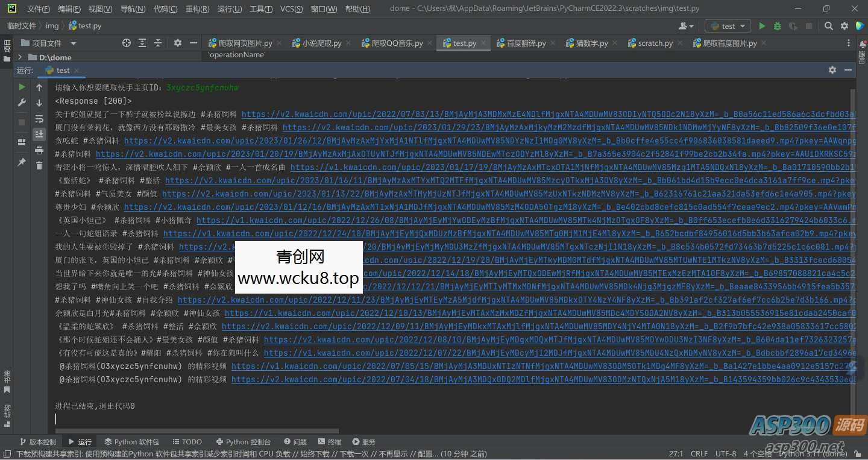The height and width of the screenshot is (460, 868).
Task: Print console output using the printer icon
Action: point(39,150)
